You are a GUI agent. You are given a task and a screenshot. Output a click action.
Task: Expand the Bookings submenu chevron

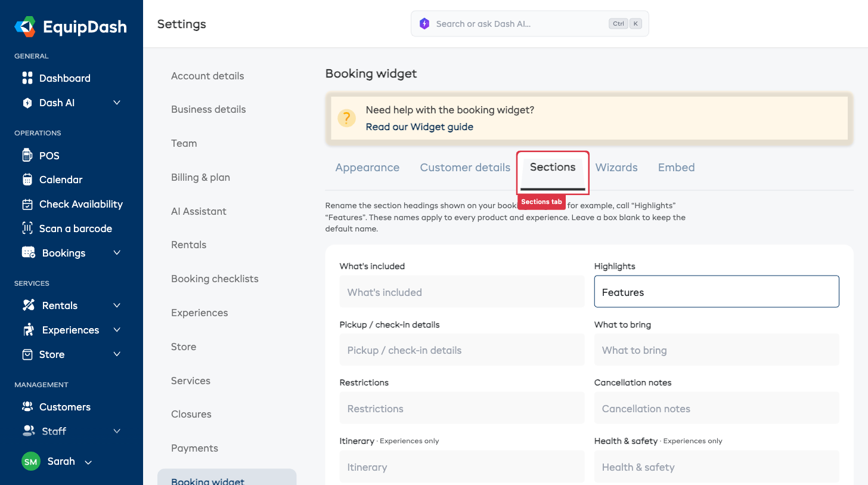coord(117,253)
